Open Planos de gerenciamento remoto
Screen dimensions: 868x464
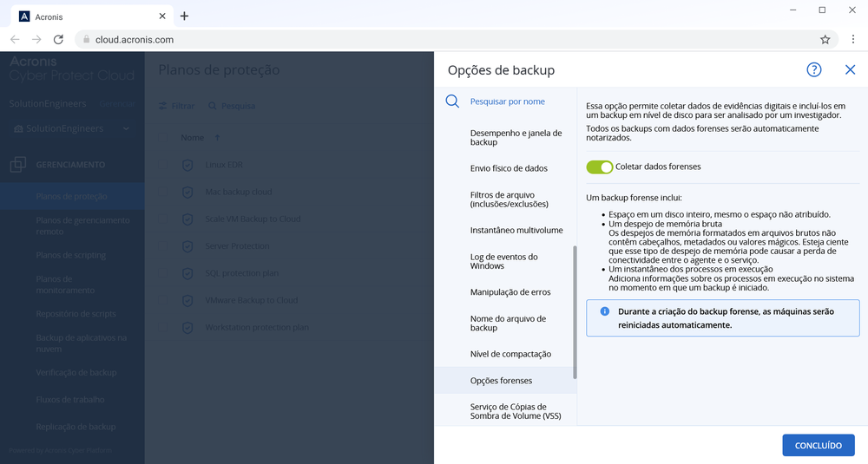(83, 225)
